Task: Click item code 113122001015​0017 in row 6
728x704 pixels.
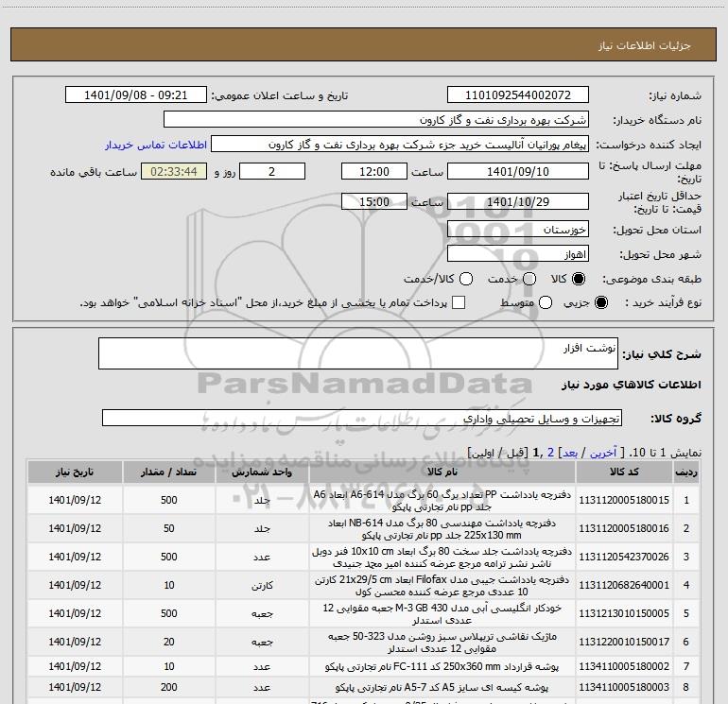Action: [x=624, y=642]
